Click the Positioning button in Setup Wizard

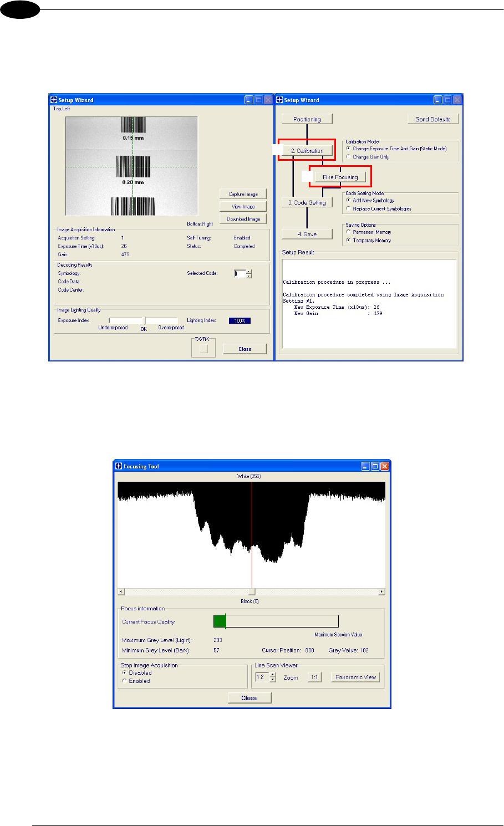(307, 119)
